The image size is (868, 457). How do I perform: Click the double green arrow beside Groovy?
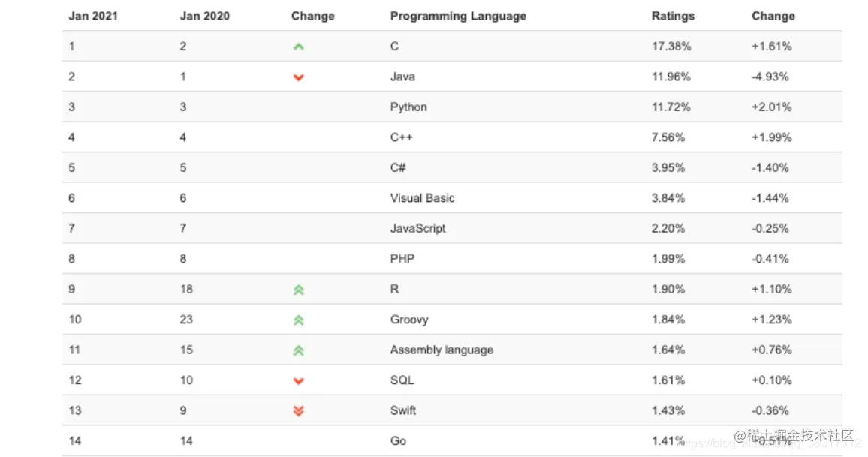(298, 320)
